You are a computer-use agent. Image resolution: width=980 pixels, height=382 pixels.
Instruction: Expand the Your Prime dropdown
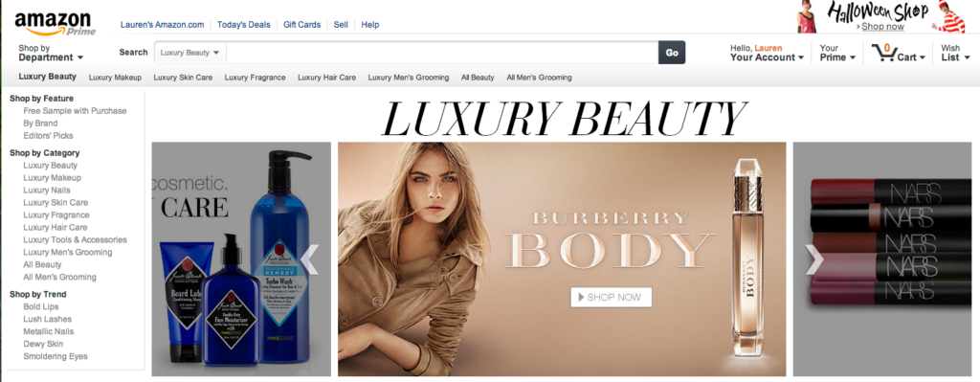pos(837,53)
